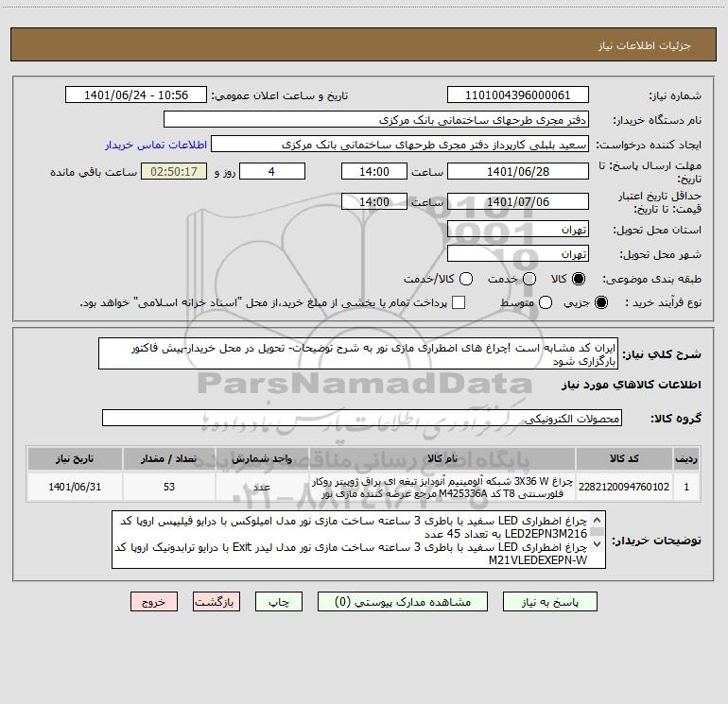728x704 pixels.
Task: Select the متوسط purchase type radio
Action: 546,302
